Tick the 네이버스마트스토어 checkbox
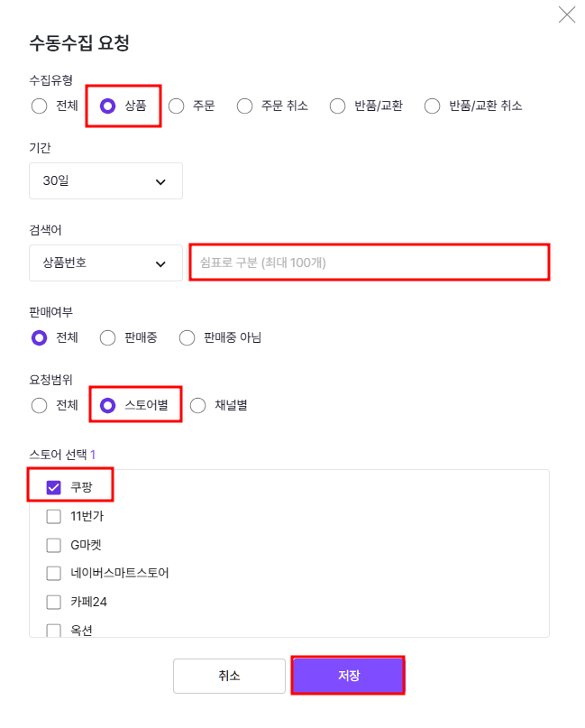The height and width of the screenshot is (728, 585). pos(54,574)
